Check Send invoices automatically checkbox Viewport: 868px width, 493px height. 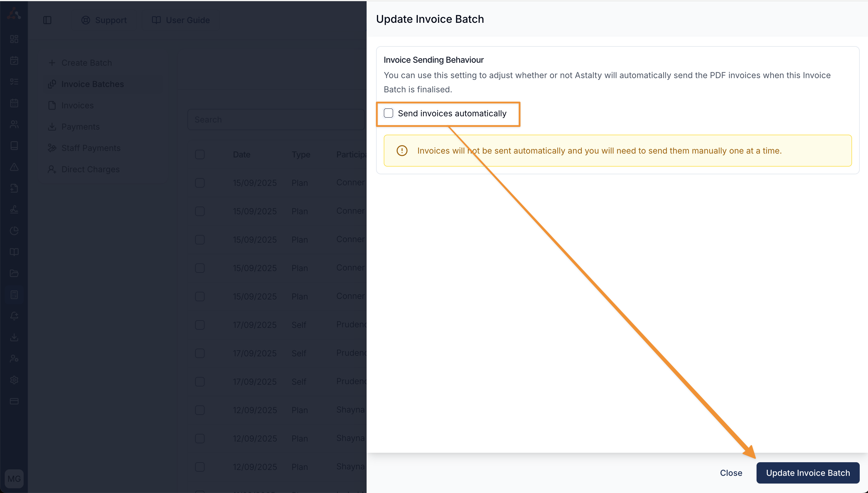(x=388, y=113)
